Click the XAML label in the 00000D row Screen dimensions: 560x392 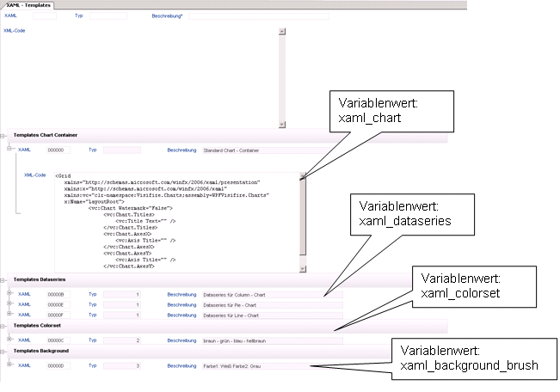24,365
